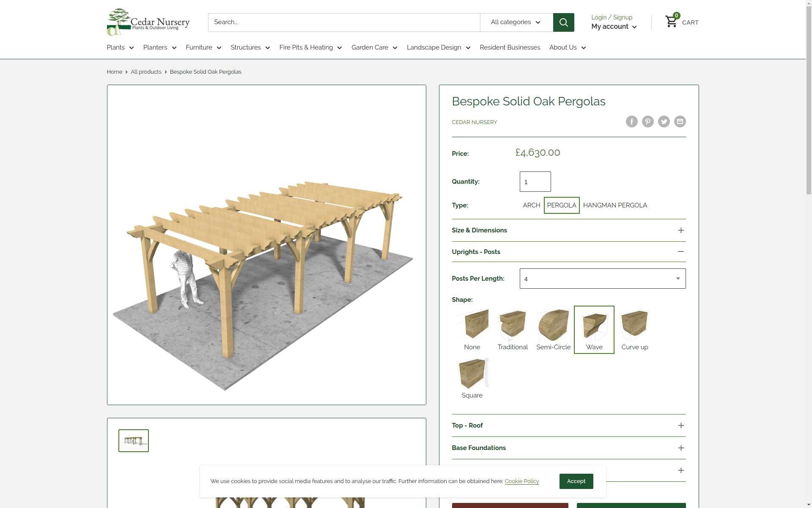Select the Traditional post shape
This screenshot has height=508, width=812.
513,330
